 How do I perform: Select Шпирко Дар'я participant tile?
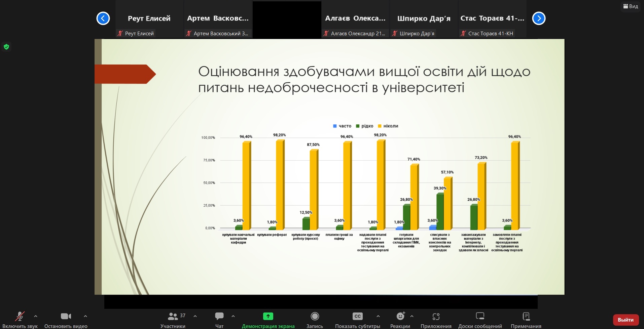click(x=424, y=19)
